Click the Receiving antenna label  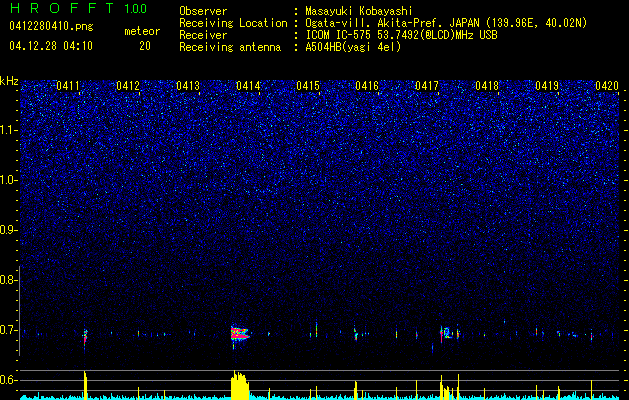coord(230,47)
